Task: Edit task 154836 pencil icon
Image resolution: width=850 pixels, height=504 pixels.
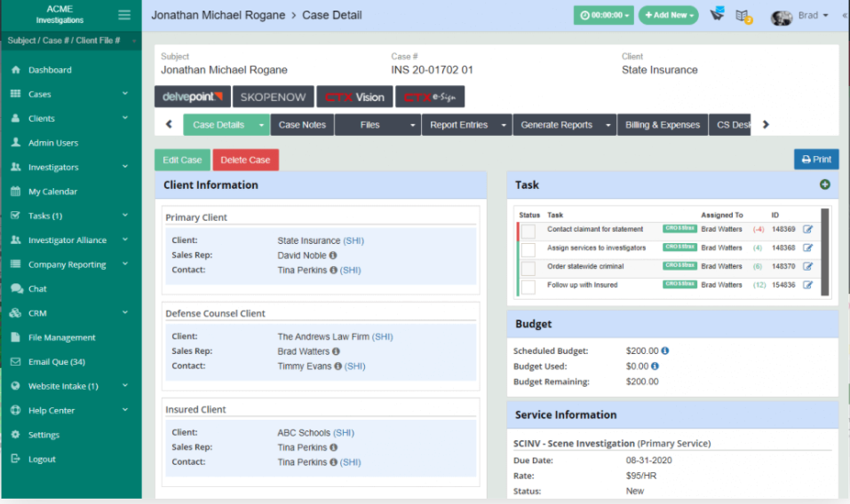Action: 807,285
